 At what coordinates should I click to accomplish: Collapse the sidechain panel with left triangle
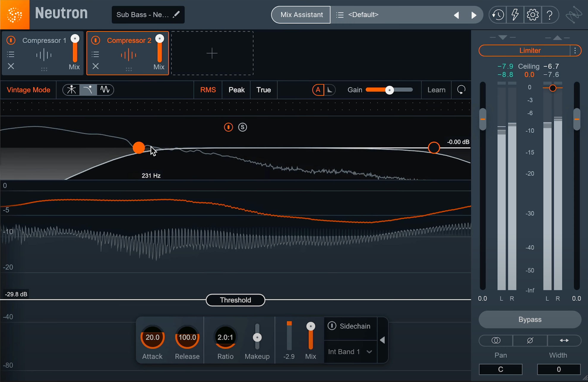click(x=382, y=340)
